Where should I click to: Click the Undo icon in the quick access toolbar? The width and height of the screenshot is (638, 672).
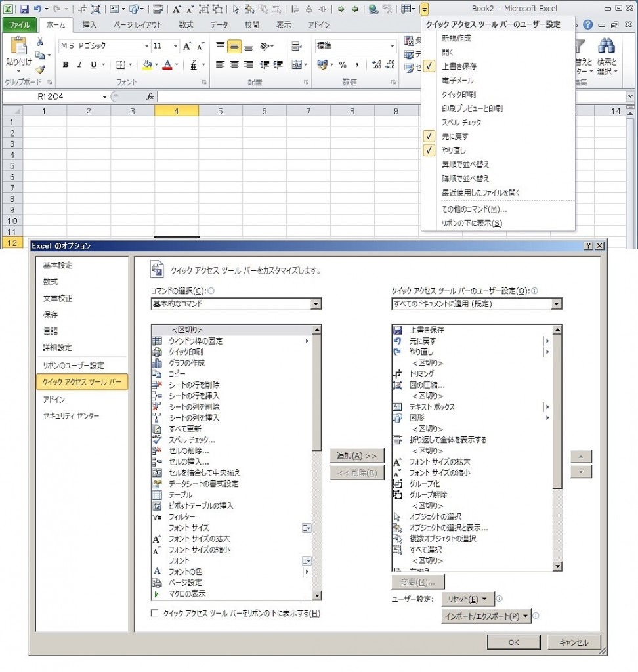coord(37,9)
